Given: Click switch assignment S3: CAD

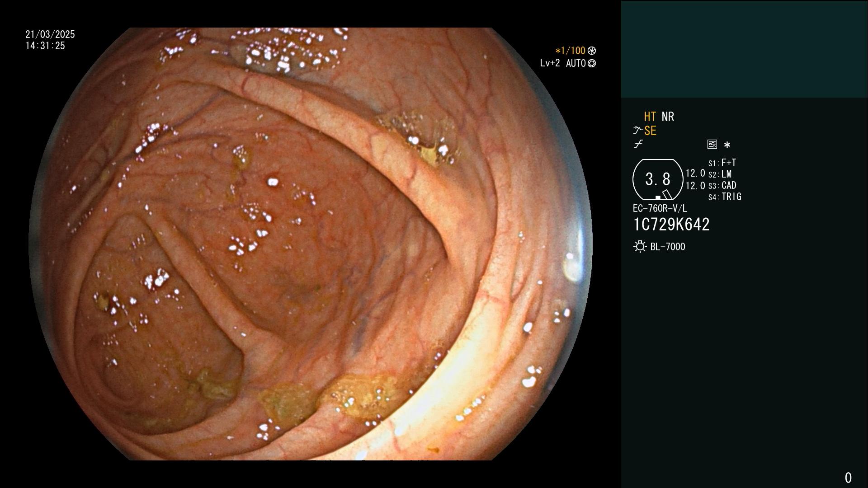Looking at the screenshot, I should 722,185.
